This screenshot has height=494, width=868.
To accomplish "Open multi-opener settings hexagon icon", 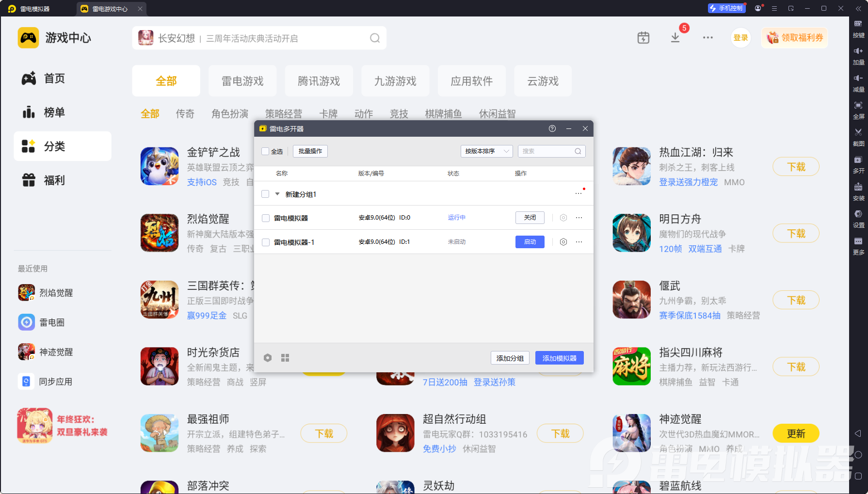I will [x=268, y=358].
